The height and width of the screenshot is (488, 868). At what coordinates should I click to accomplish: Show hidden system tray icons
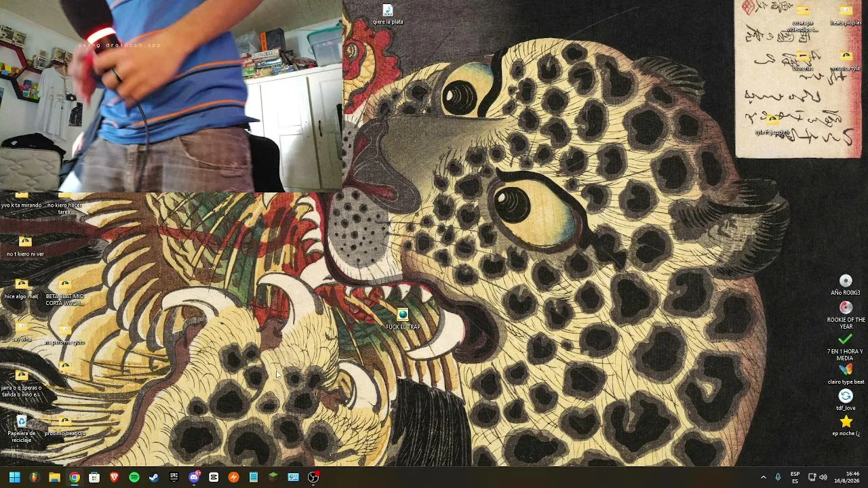(763, 477)
